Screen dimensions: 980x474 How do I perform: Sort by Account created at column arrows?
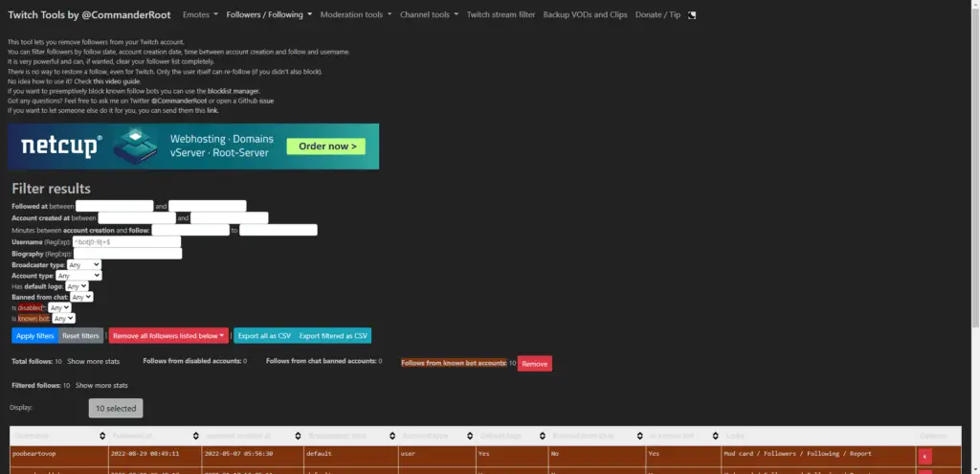(x=298, y=436)
